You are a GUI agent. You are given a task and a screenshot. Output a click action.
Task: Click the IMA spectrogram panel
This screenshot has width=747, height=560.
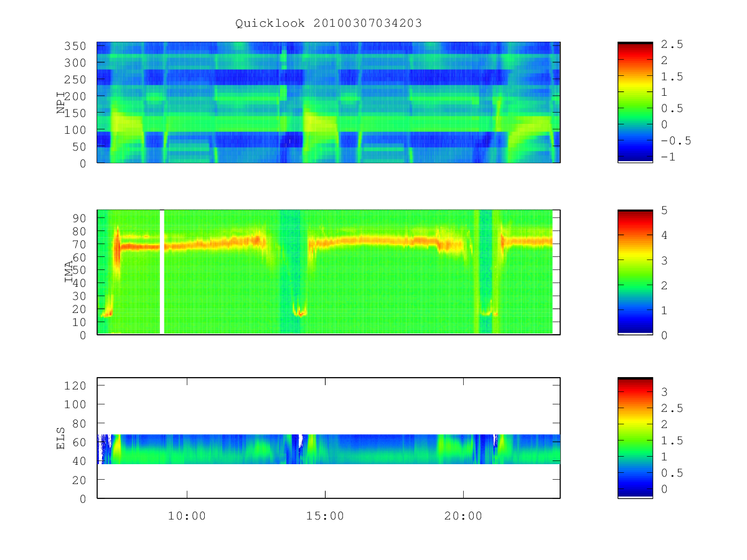tap(329, 273)
